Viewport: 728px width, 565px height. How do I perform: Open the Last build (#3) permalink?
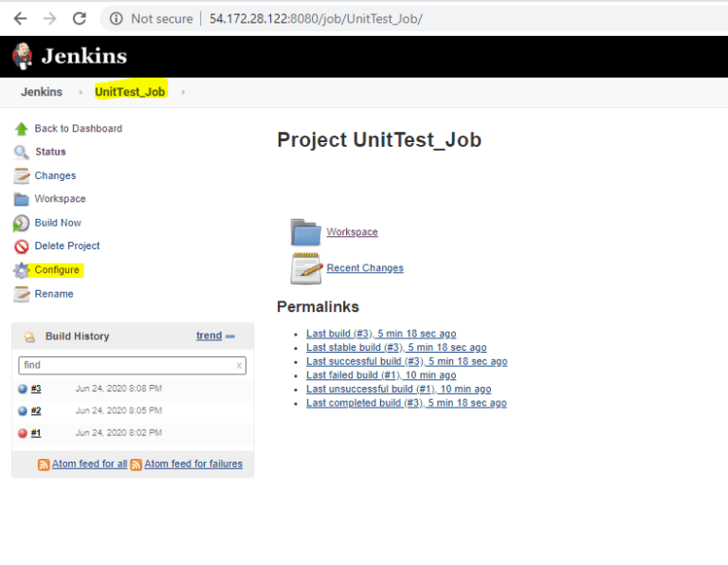(x=381, y=334)
